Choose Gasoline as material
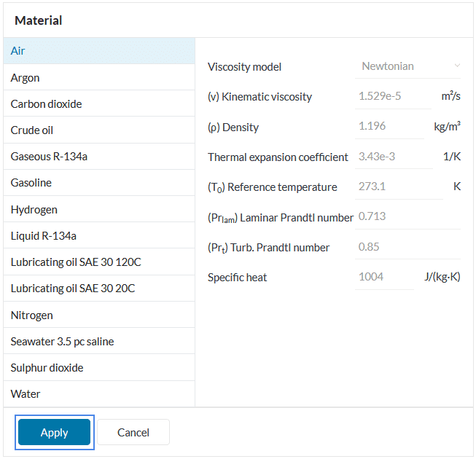This screenshot has width=476, height=459. click(x=99, y=183)
